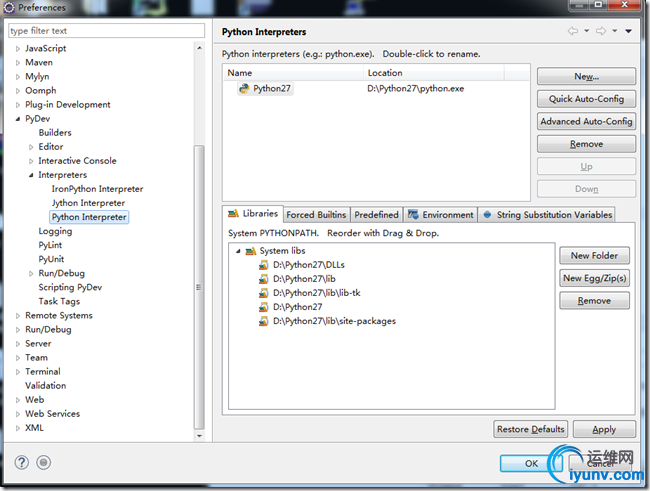Open the back history dropdown arrow
This screenshot has width=650, height=491.
(587, 31)
